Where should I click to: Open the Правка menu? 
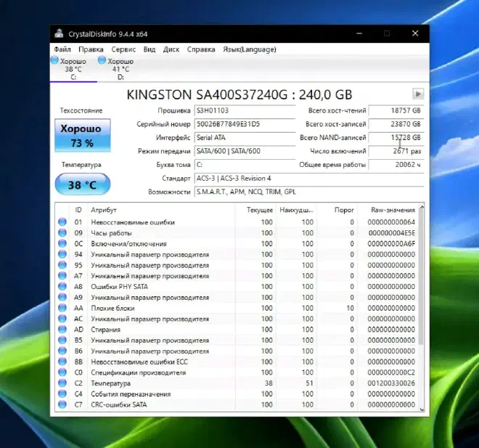click(91, 49)
